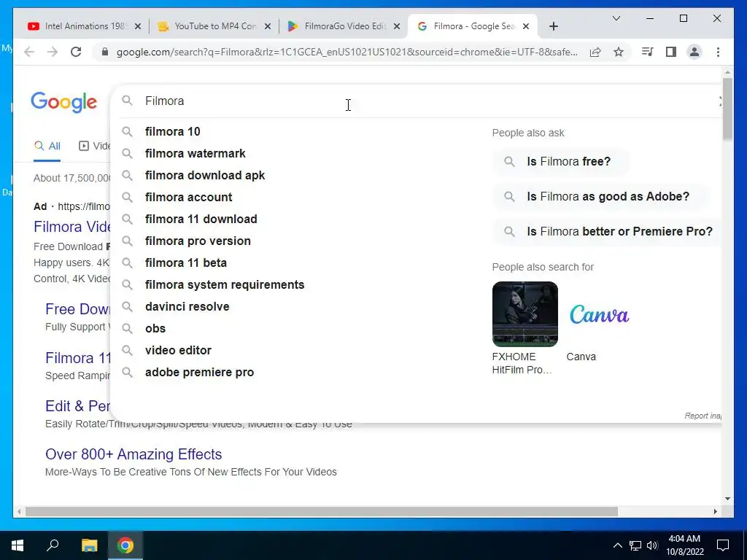This screenshot has width=747, height=560.
Task: Choose suggestion filmora 11 download
Action: (201, 219)
